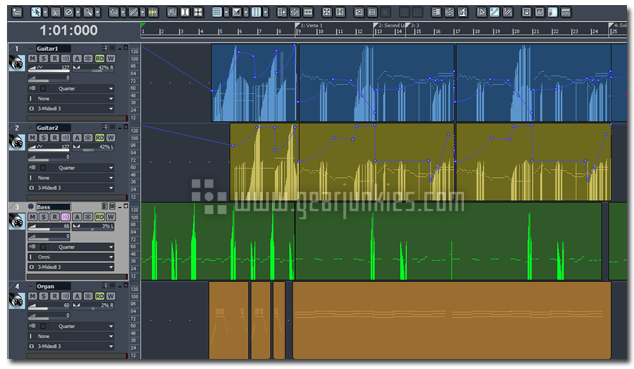Expand Zoom tool options arrow
Screen dimensions: 634x369
[x=97, y=13]
